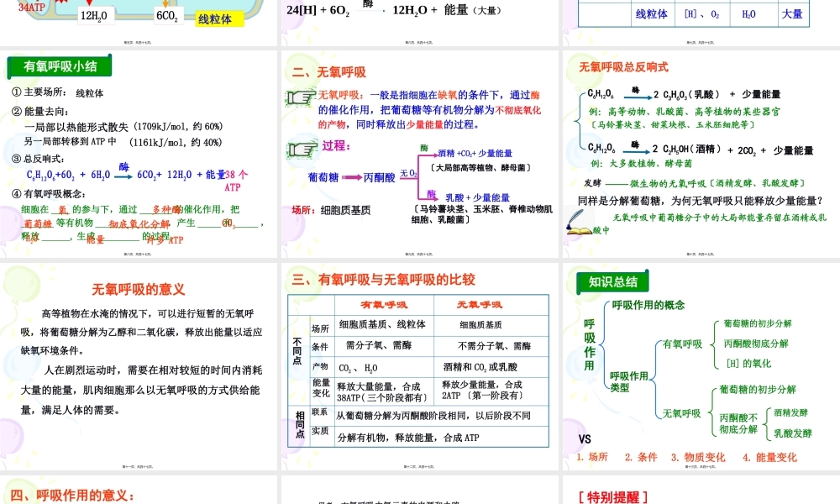Click the 4. 能量变化 item
The width and height of the screenshot is (840, 504).
(x=769, y=457)
